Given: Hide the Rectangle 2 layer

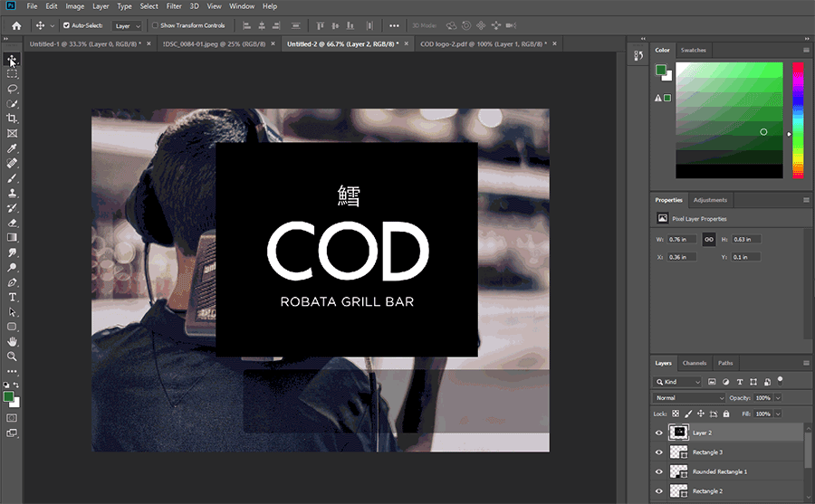Looking at the screenshot, I should tap(659, 491).
